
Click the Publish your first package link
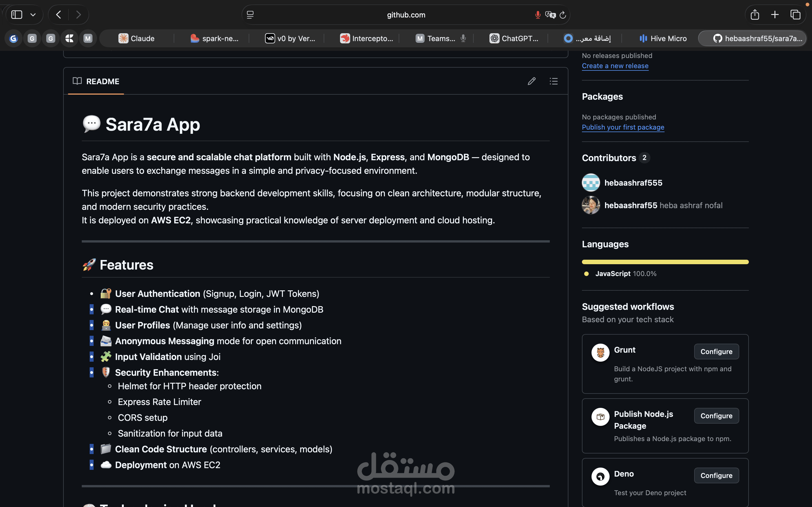pyautogui.click(x=623, y=127)
